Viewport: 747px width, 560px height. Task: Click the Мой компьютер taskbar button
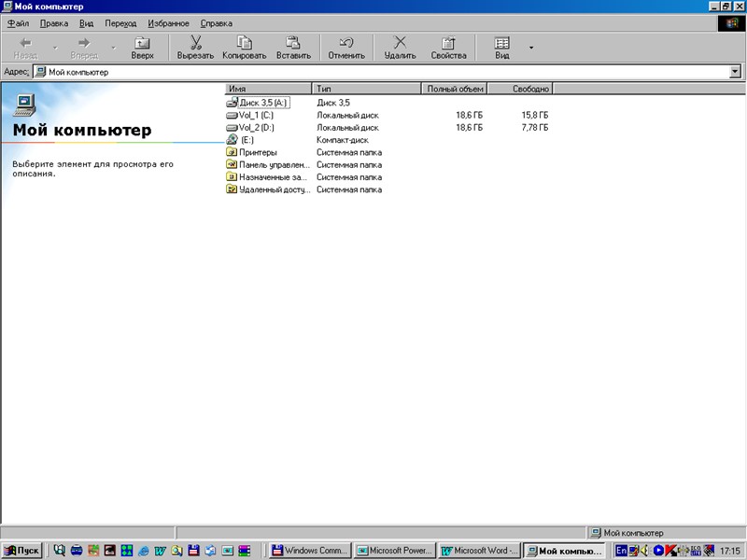point(564,551)
